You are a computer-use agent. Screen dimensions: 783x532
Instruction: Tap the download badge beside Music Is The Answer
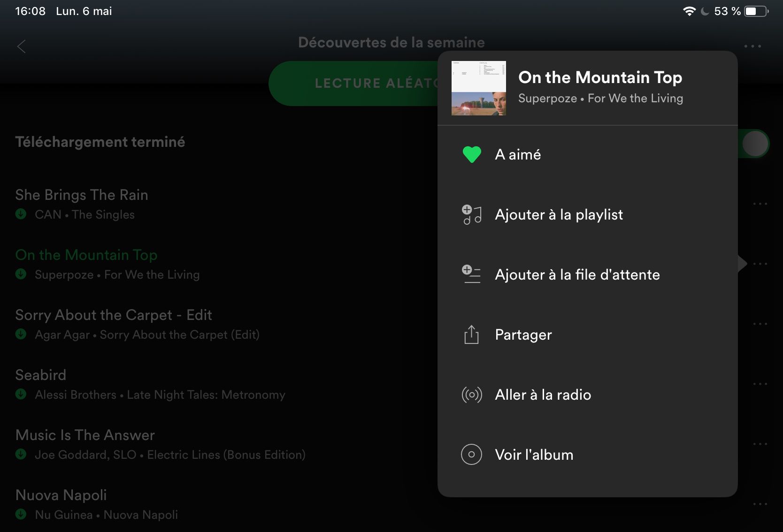pyautogui.click(x=21, y=455)
